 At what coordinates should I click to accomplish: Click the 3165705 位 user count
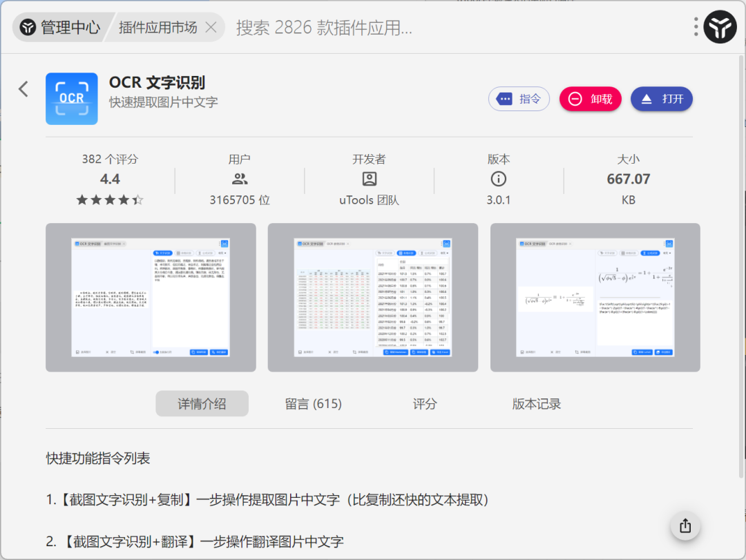click(x=239, y=200)
